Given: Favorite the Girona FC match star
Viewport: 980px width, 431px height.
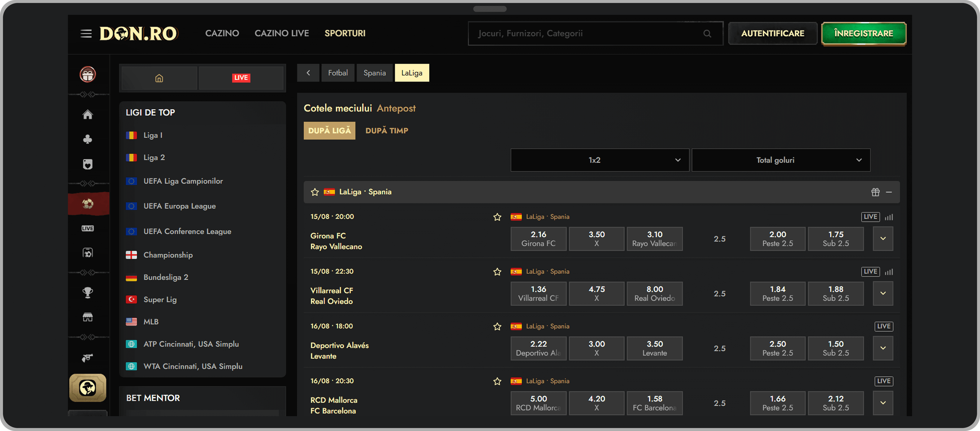Looking at the screenshot, I should [497, 217].
